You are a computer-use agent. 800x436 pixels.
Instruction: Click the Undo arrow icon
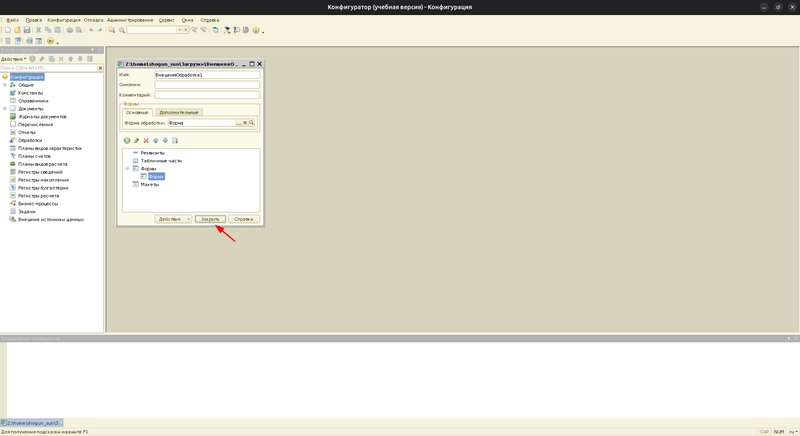[x=91, y=30]
